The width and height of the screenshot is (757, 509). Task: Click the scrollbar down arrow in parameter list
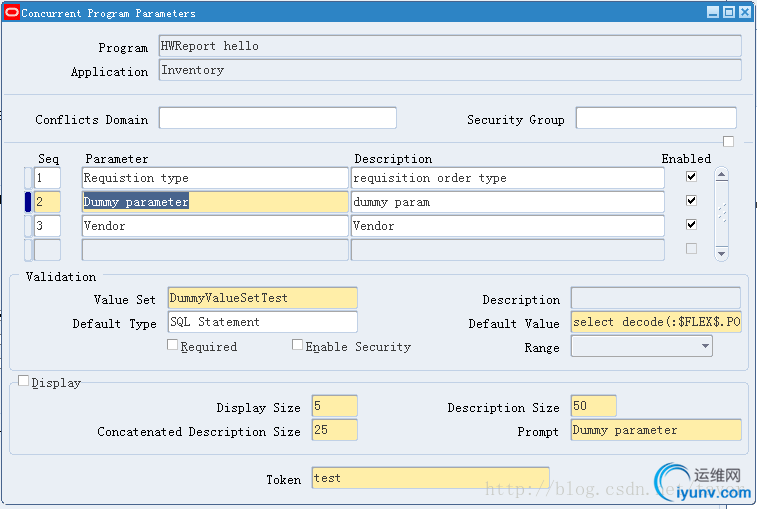(x=722, y=254)
